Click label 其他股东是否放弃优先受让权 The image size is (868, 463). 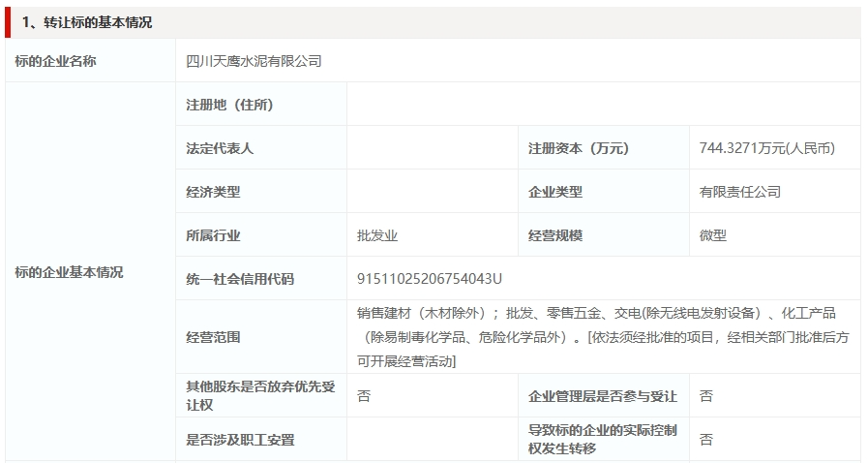[260, 395]
